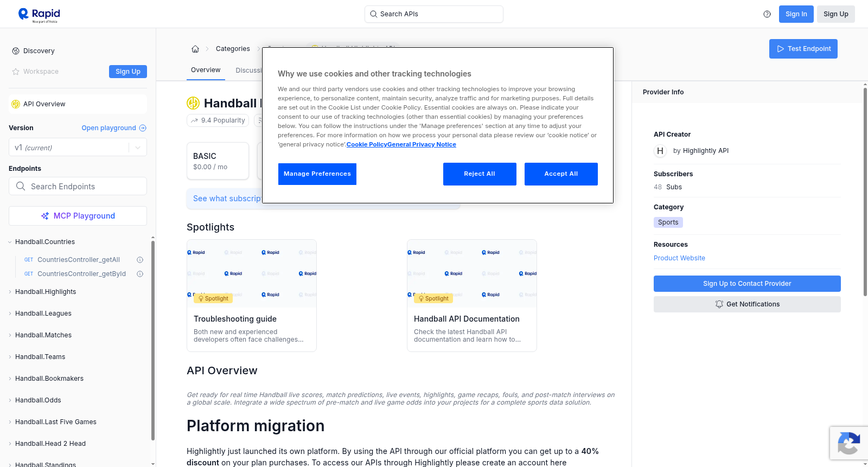Click Manage Preferences button
The image size is (868, 467).
[x=317, y=174]
